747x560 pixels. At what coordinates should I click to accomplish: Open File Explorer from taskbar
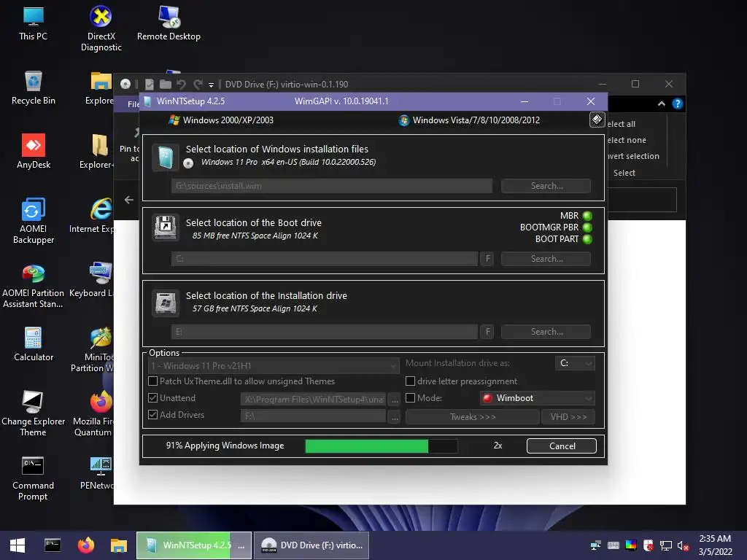pyautogui.click(x=119, y=545)
